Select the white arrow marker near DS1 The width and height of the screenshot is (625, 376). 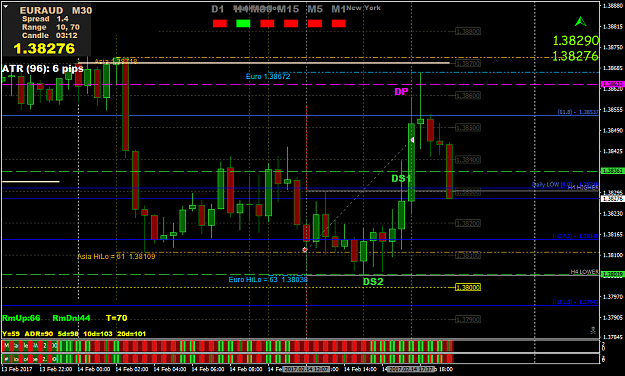412,140
